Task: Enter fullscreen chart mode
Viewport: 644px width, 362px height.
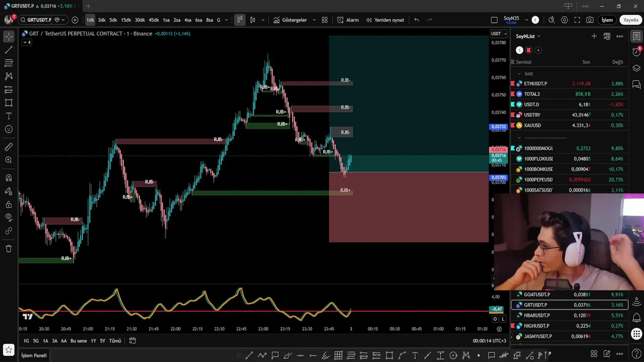Action: [577, 20]
